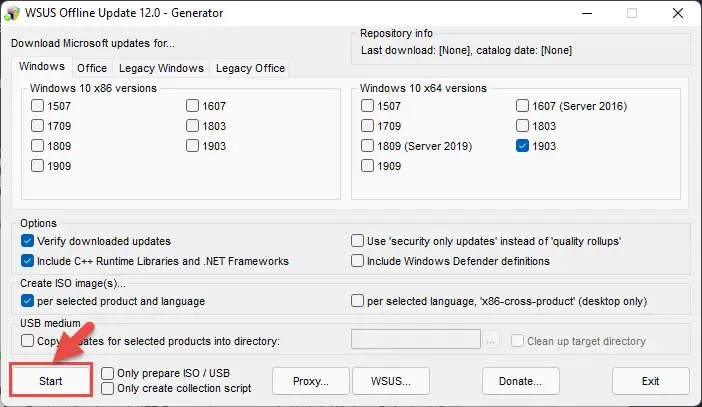Enable Include Windows Defender definitions
This screenshot has width=702, height=407.
(x=357, y=261)
